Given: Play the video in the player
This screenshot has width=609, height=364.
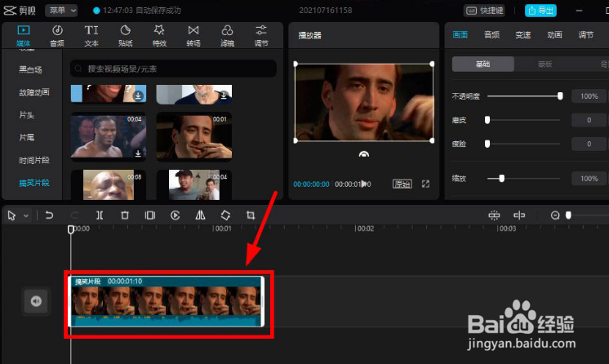Looking at the screenshot, I should pos(364,184).
